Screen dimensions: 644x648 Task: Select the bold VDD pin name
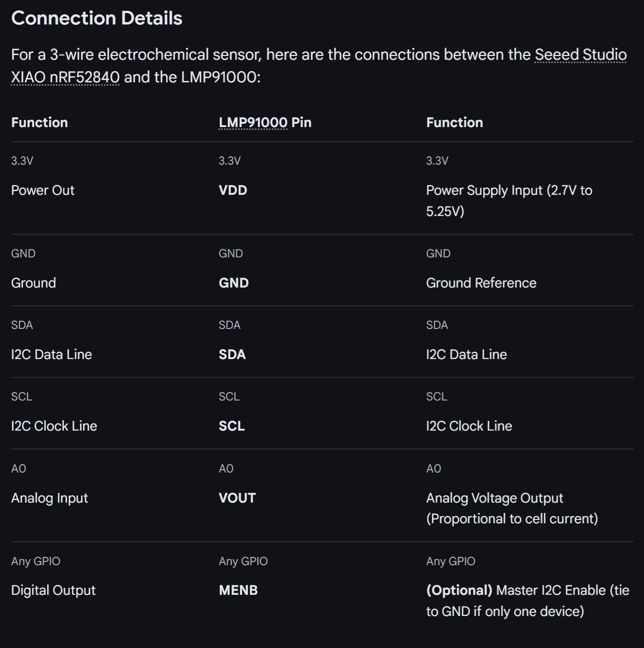point(233,191)
